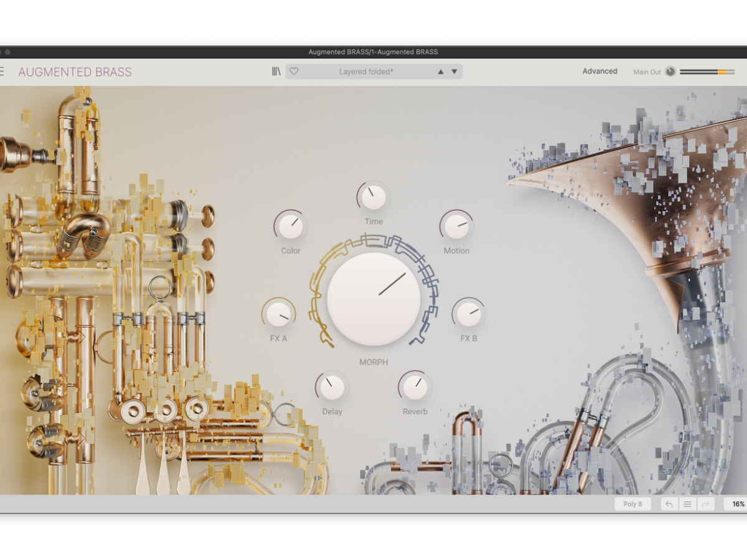Open the hamburger main menu

pos(2,72)
